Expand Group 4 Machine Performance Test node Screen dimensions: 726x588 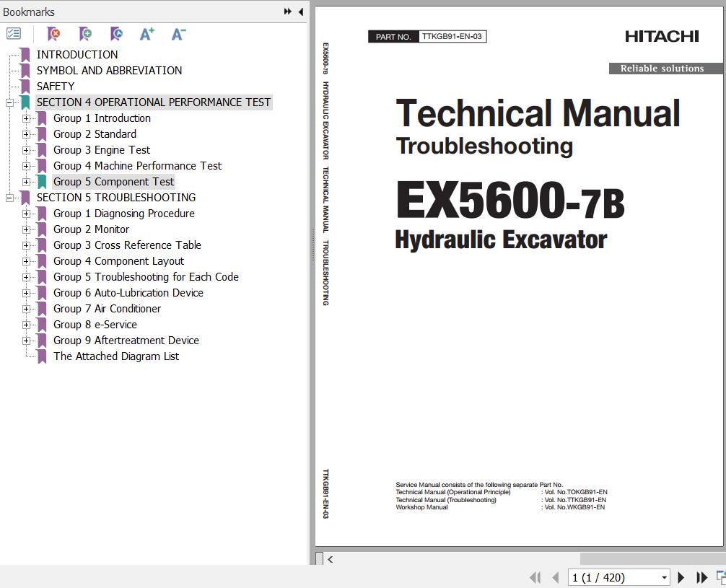tap(27, 166)
